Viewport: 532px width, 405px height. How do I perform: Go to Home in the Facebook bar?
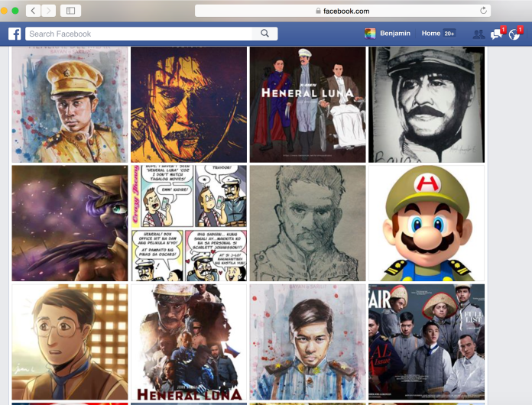point(431,34)
